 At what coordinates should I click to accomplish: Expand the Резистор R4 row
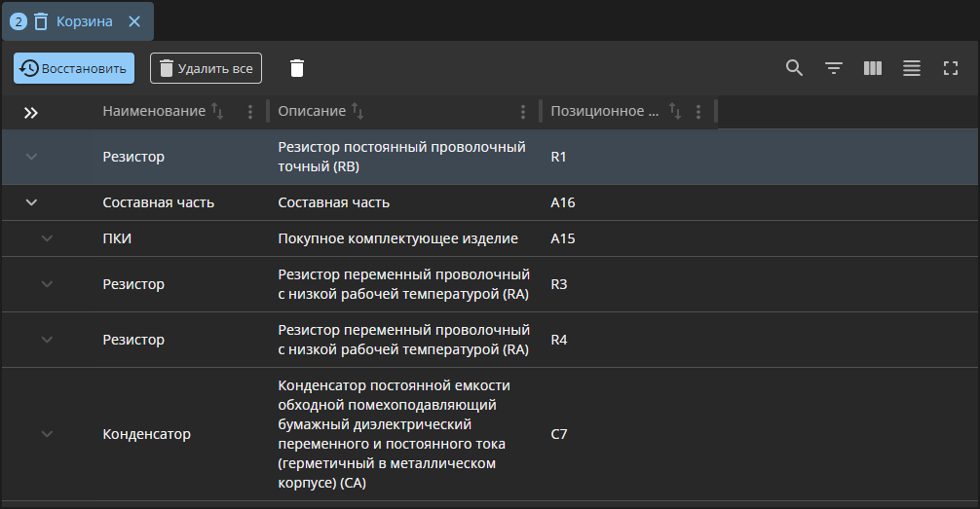[x=47, y=340]
